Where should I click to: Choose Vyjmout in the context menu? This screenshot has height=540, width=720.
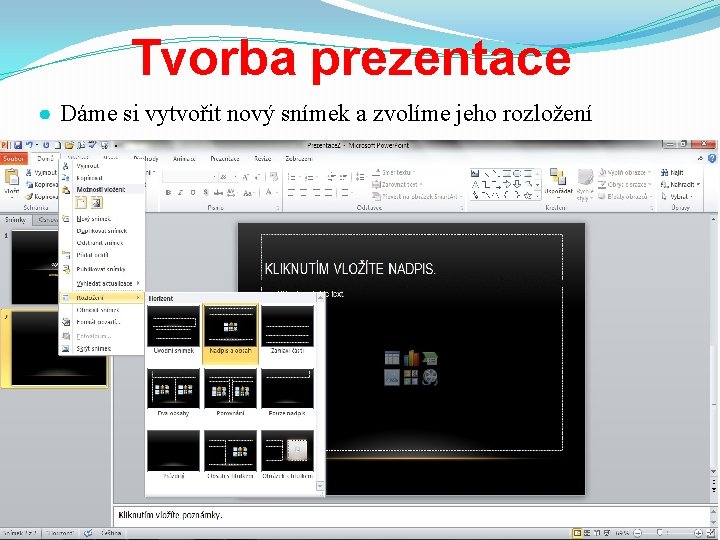pyautogui.click(x=102, y=166)
